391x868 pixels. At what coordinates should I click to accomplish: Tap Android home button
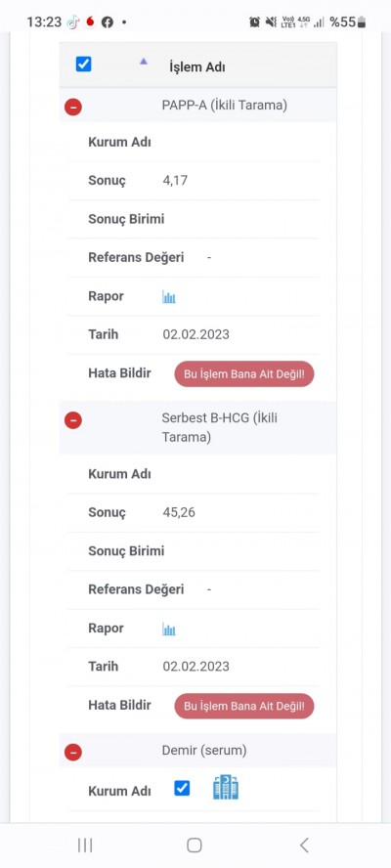195,845
